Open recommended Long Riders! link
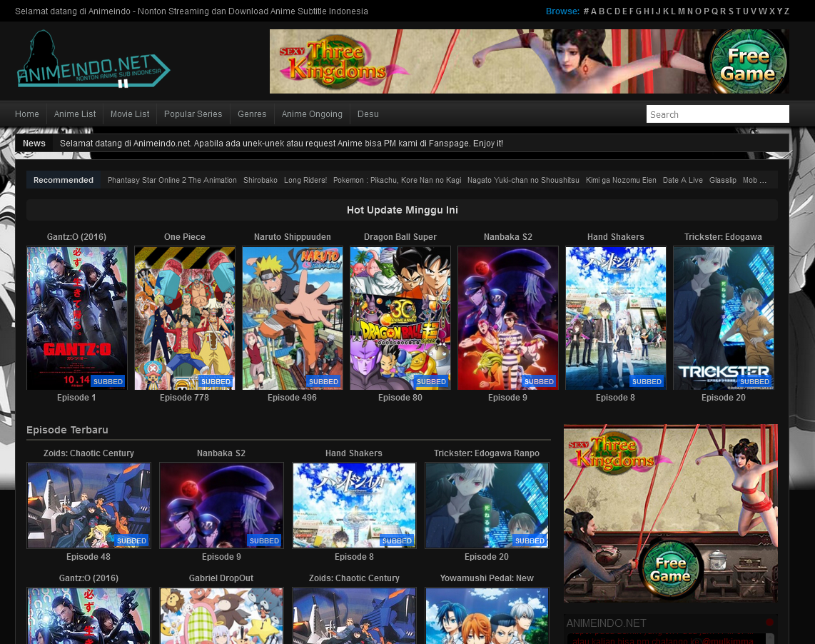This screenshot has width=815, height=644. 305,180
